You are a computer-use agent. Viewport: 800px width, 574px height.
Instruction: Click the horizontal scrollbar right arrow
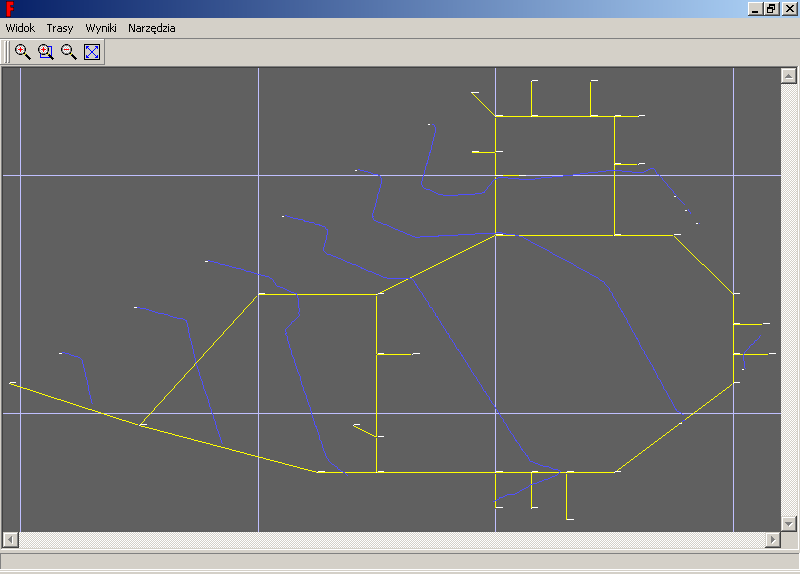pyautogui.click(x=772, y=540)
